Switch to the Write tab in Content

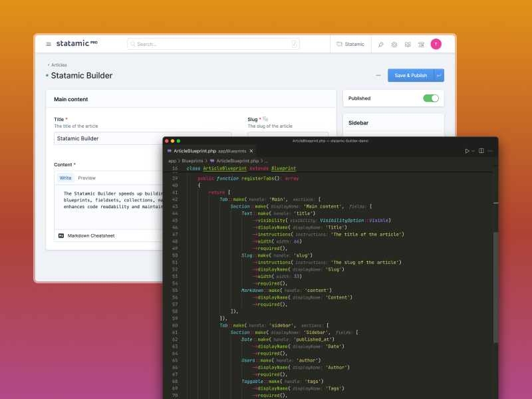pyautogui.click(x=65, y=178)
